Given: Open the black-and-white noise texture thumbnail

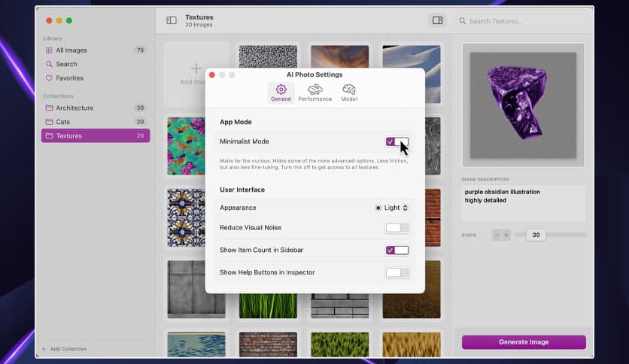Looking at the screenshot, I should [268, 57].
